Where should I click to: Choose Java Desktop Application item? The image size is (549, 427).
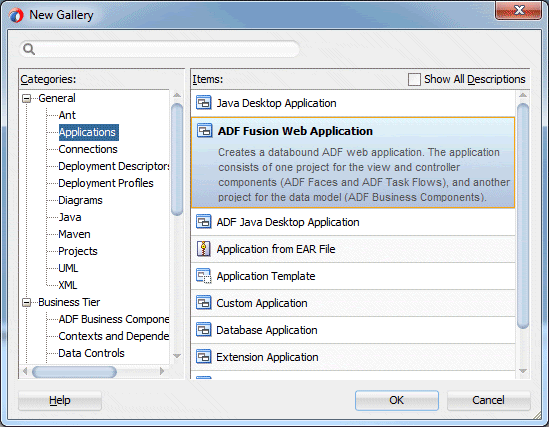pyautogui.click(x=353, y=103)
